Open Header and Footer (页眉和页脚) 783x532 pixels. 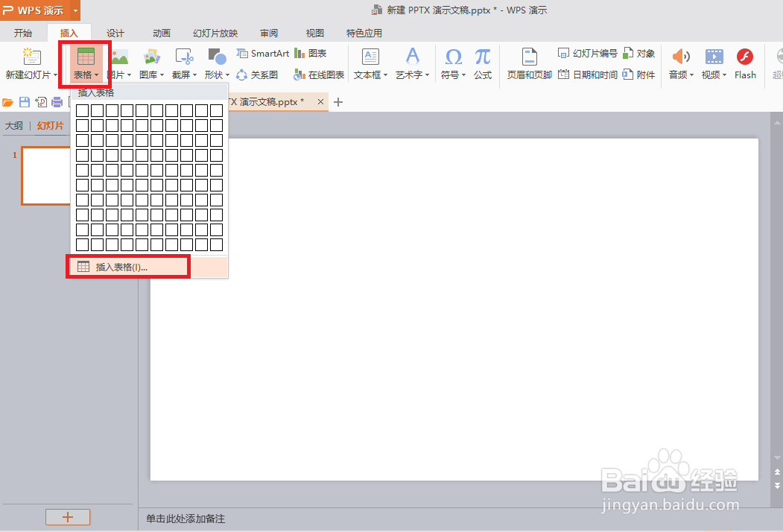529,63
